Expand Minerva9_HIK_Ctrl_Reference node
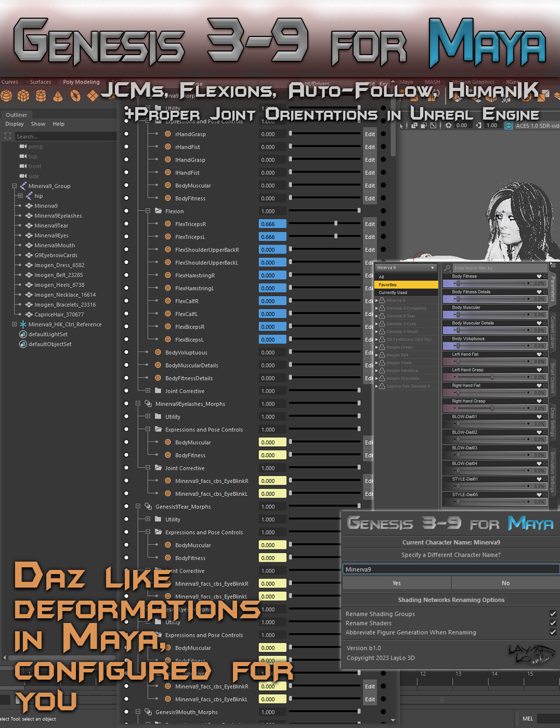Image resolution: width=560 pixels, height=728 pixels. pyautogui.click(x=15, y=324)
